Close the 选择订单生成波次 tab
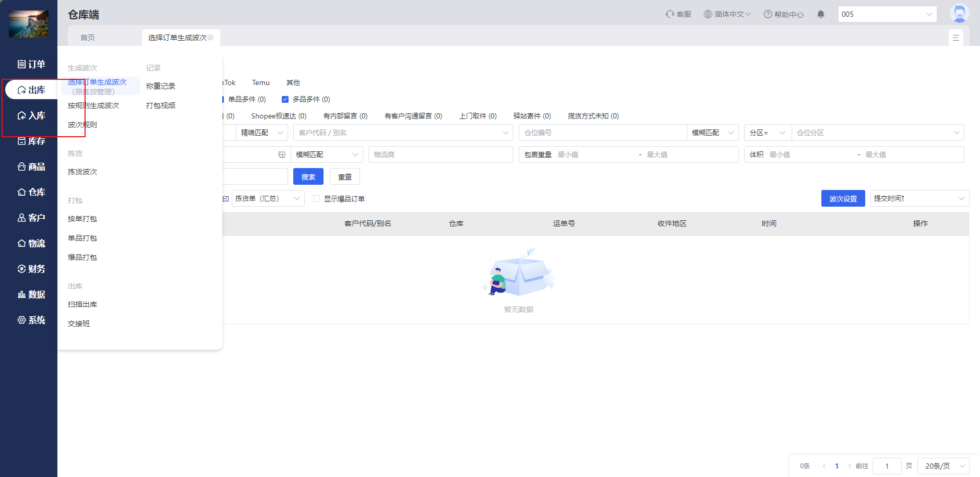 click(211, 38)
